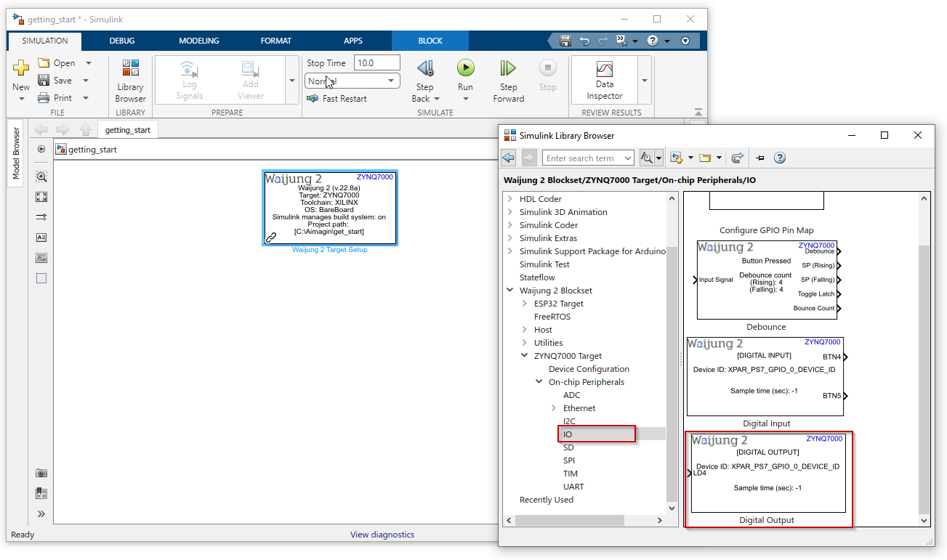
Task: Toggle the sample time legend arrows icon
Action: point(41,217)
